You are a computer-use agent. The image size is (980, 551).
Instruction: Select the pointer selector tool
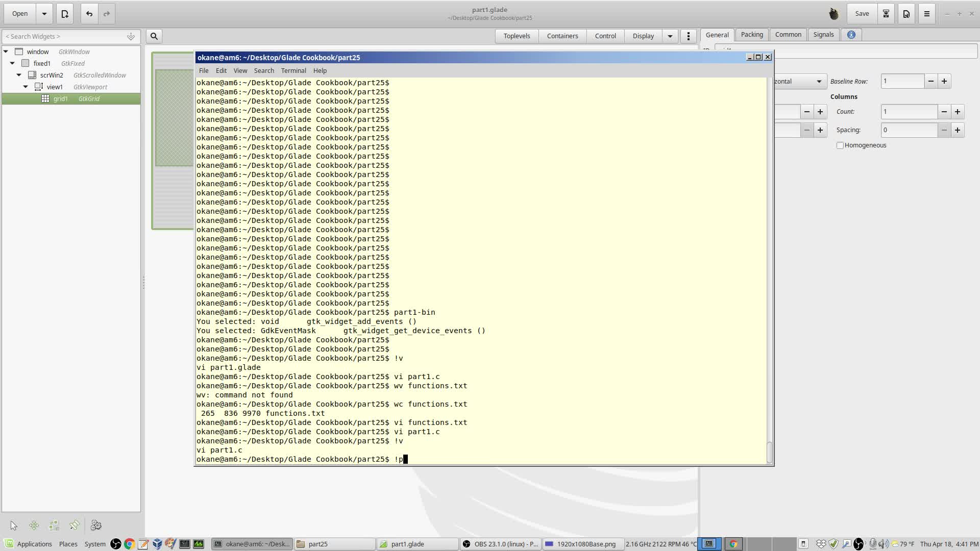tap(14, 525)
